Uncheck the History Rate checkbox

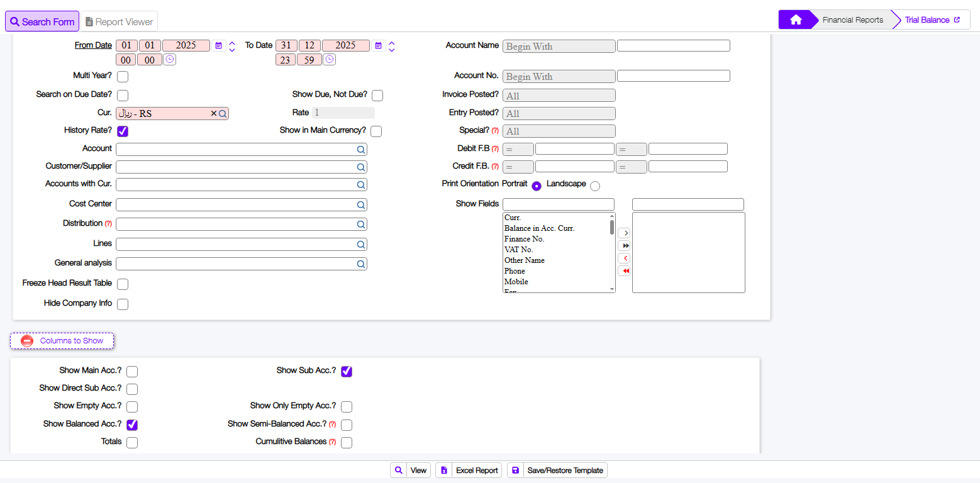(x=123, y=131)
